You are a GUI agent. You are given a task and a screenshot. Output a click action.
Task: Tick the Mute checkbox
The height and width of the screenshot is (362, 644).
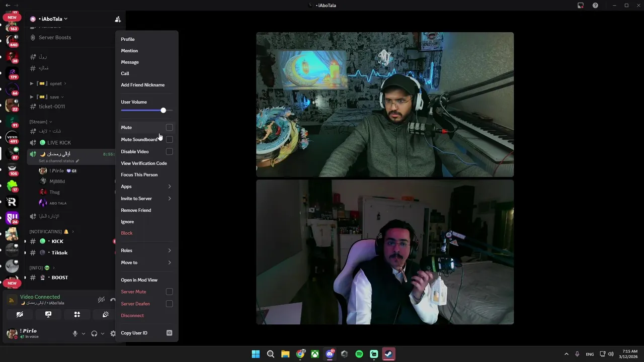(169, 127)
